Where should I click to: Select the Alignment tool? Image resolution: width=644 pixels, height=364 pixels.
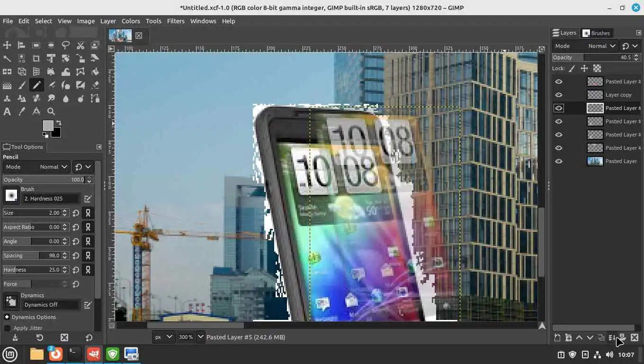(21, 45)
